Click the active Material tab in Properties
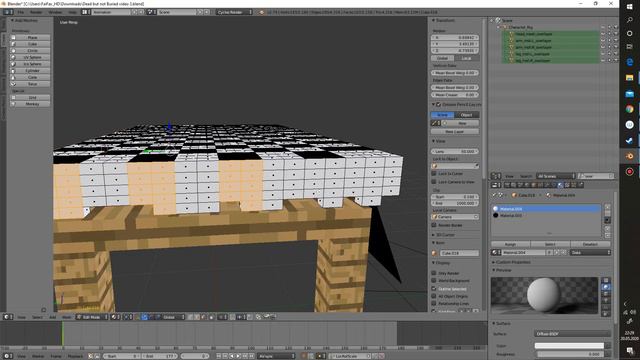Screen dimensions: 640x360 pos(560,185)
